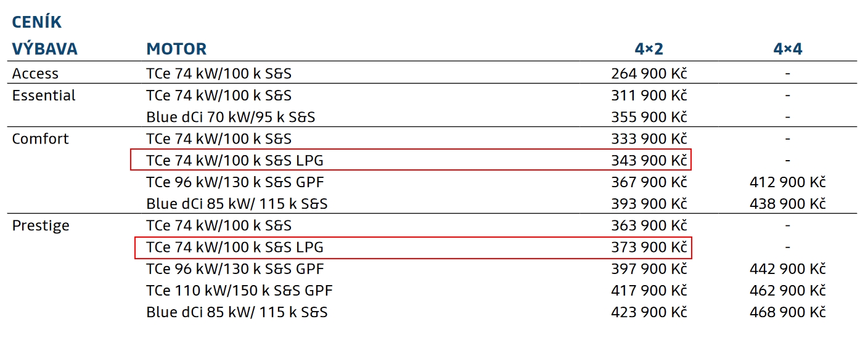Click the Prestige trim label
This screenshot has width=868, height=343.
point(41,225)
